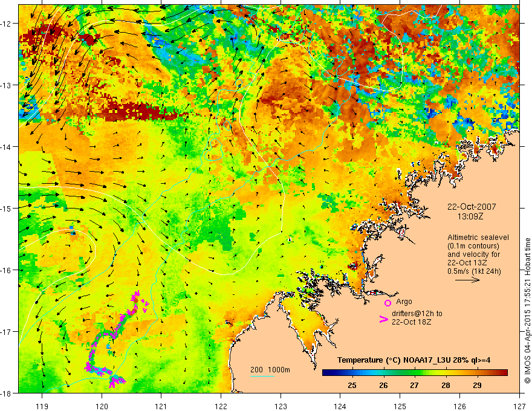Click the cyan bathymetry legend line
The width and height of the screenshot is (532, 411).
click(x=262, y=376)
